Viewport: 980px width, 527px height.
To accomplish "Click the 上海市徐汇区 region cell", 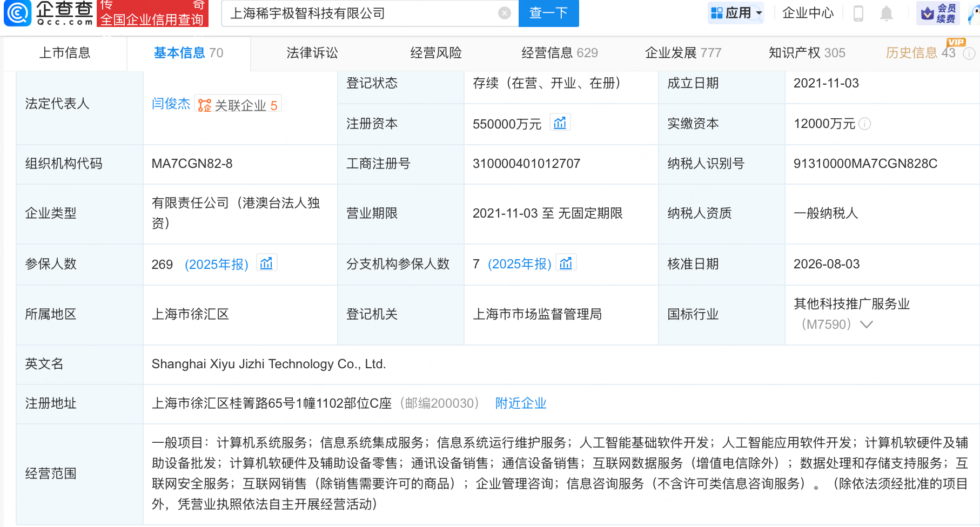I will (190, 314).
